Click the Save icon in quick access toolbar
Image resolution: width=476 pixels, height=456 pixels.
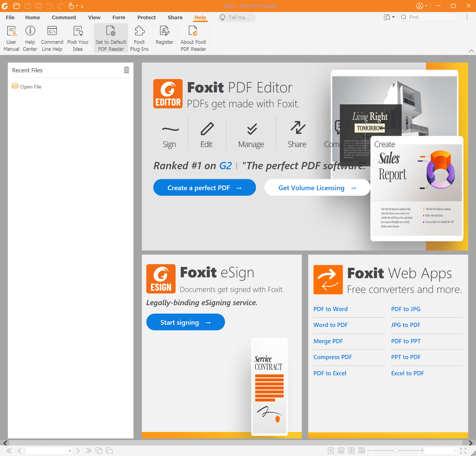click(27, 6)
